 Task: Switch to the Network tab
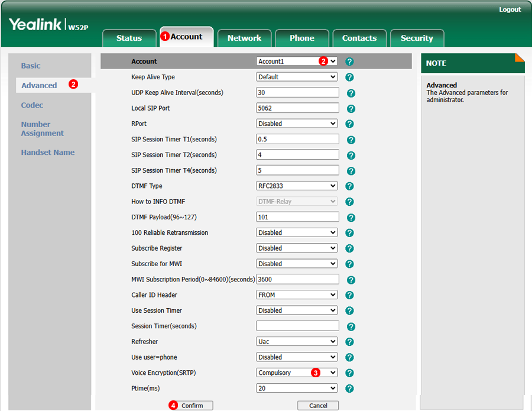[244, 38]
